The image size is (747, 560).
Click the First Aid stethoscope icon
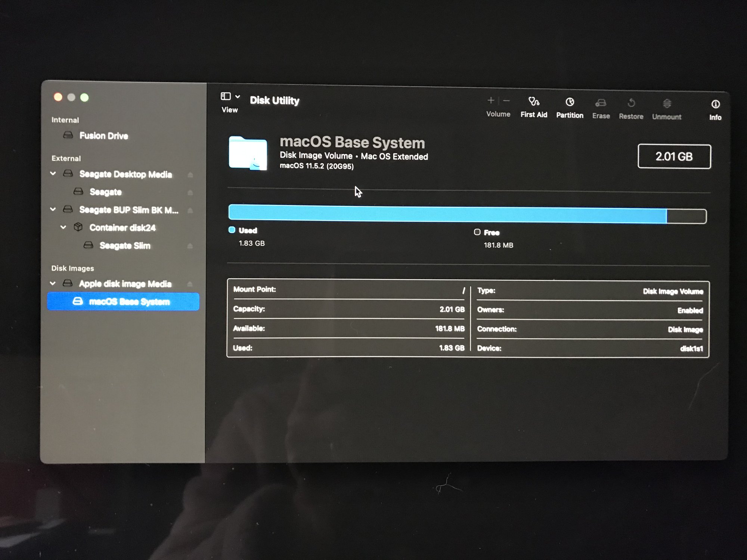[534, 102]
